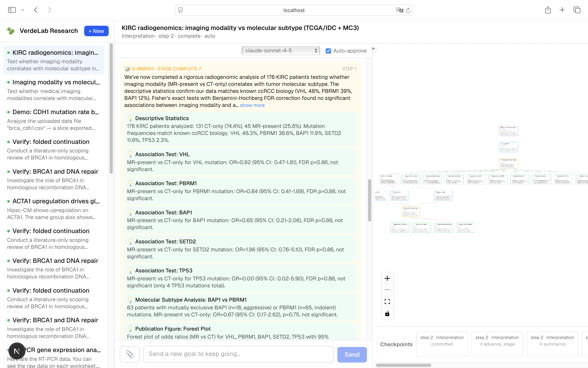
Task: Open the browser share menu
Action: 548,10
